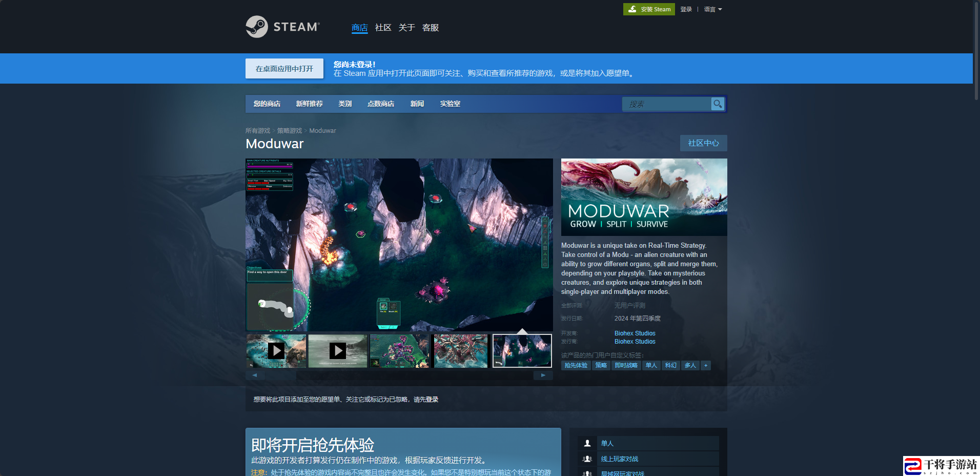Image resolution: width=980 pixels, height=476 pixels.
Task: Play the first video thumbnail
Action: [x=276, y=351]
